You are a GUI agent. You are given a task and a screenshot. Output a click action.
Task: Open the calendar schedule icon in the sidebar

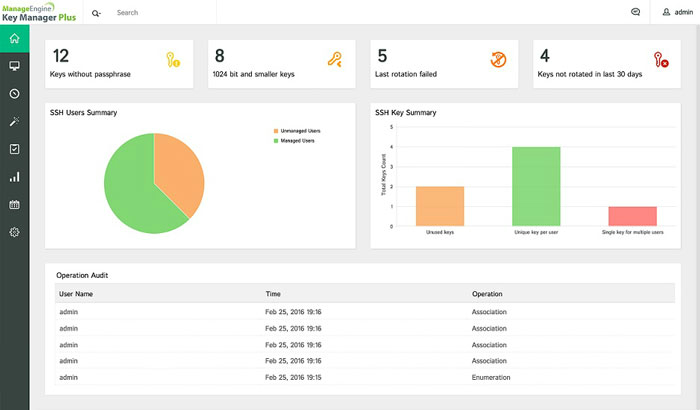click(14, 205)
